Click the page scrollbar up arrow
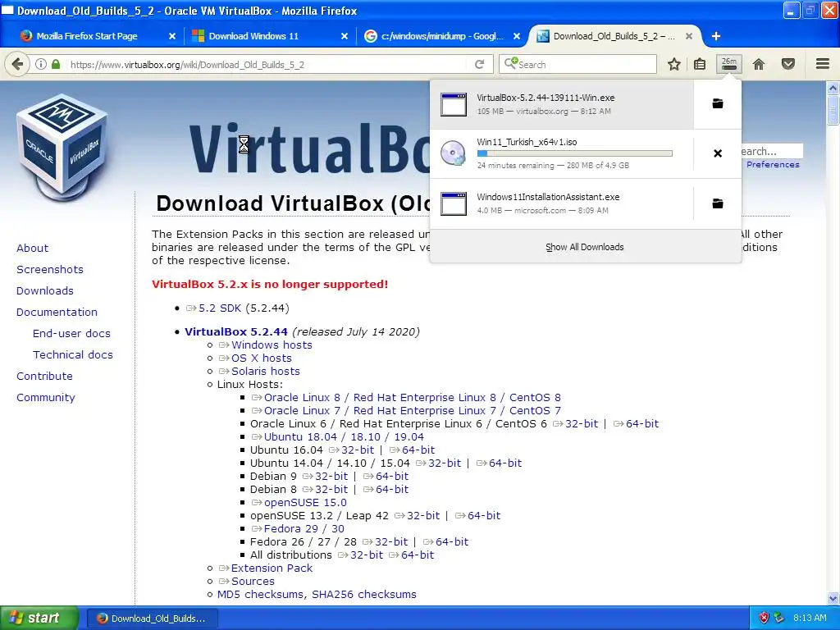 tap(833, 87)
